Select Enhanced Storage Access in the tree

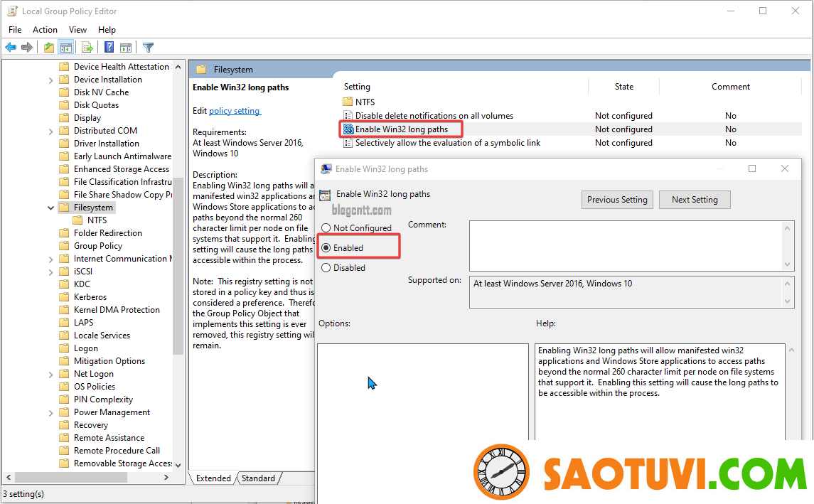(x=122, y=169)
